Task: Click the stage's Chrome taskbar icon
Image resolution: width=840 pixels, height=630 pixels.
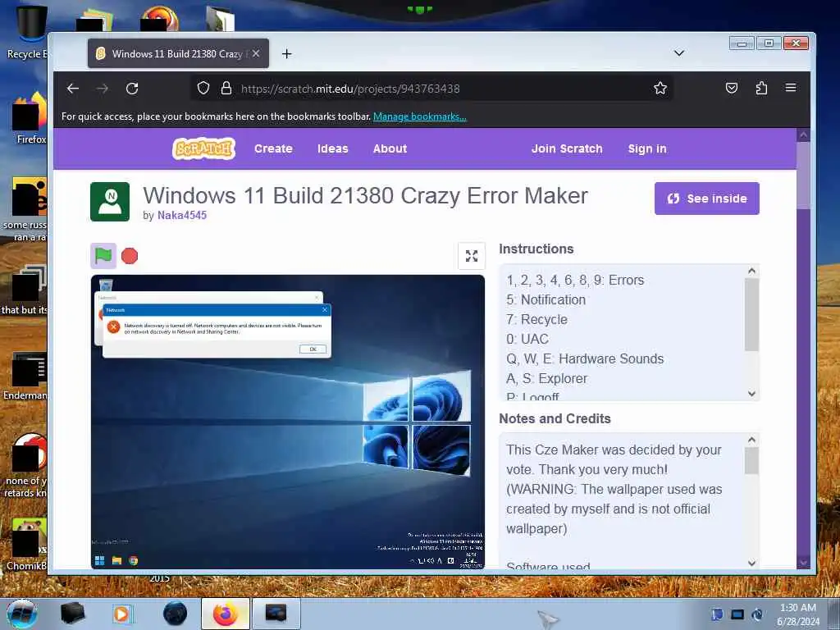Action: click(x=134, y=560)
